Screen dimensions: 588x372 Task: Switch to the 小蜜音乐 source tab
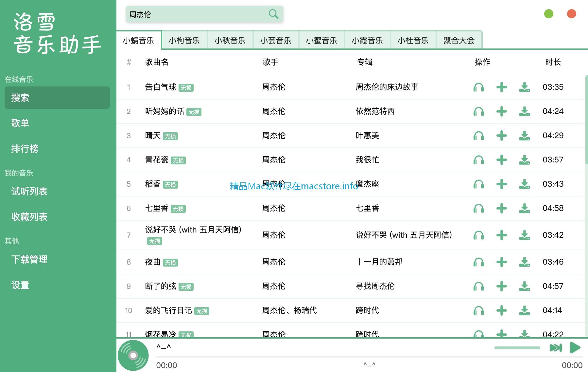point(321,40)
